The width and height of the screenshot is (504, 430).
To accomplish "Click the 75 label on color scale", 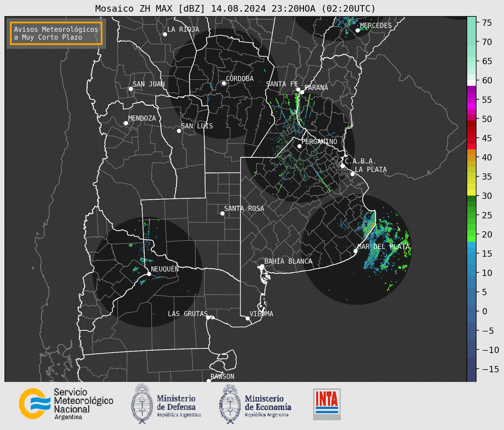I will (x=487, y=23).
